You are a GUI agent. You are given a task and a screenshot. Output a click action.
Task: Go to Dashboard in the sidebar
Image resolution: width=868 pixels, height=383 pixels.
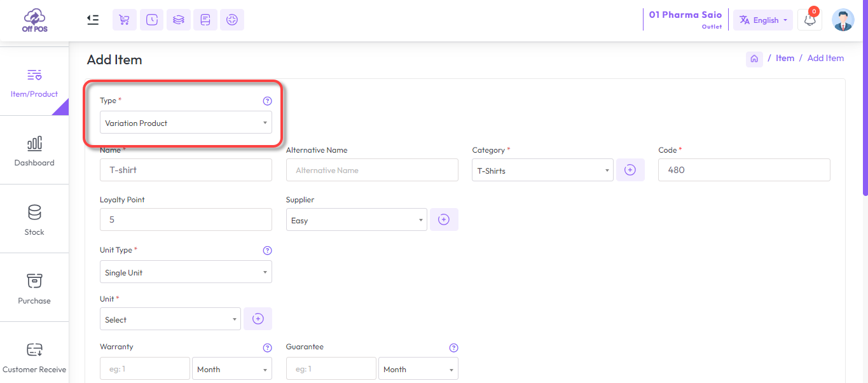coord(34,151)
